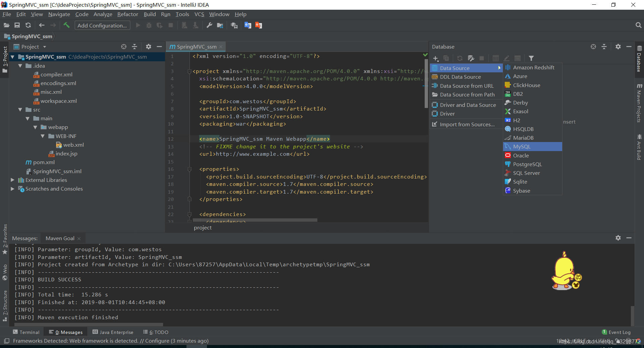Collapse the src folder
The image size is (644, 348).
20,110
